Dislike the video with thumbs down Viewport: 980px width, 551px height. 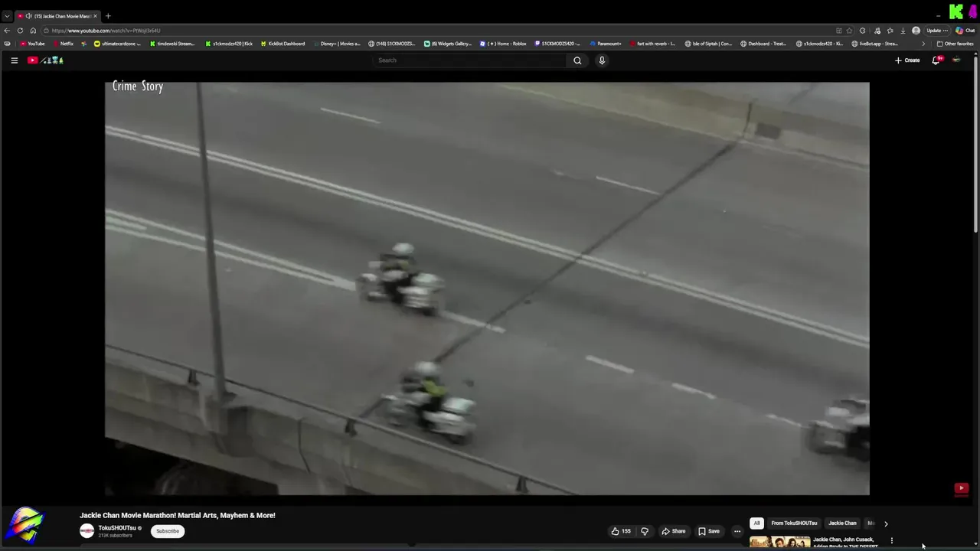pos(645,531)
